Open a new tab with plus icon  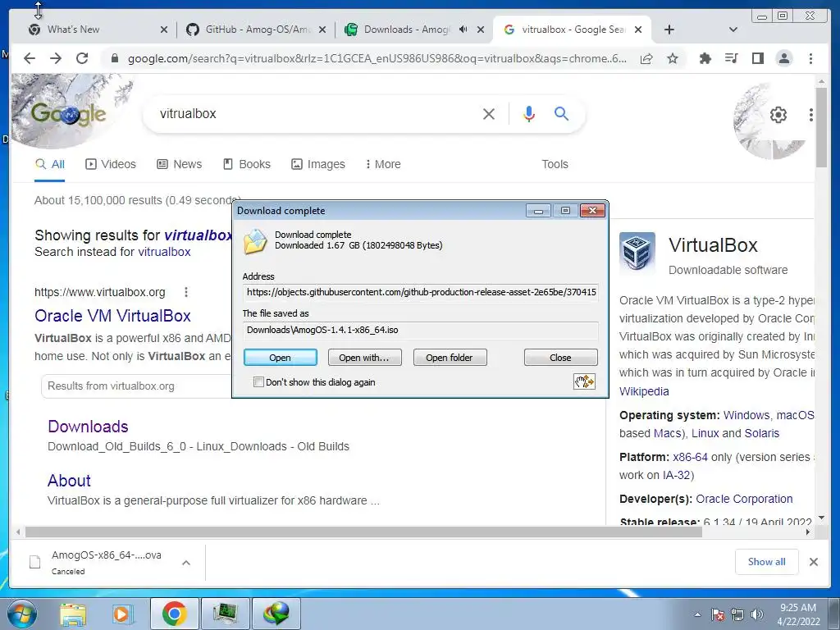pyautogui.click(x=669, y=30)
